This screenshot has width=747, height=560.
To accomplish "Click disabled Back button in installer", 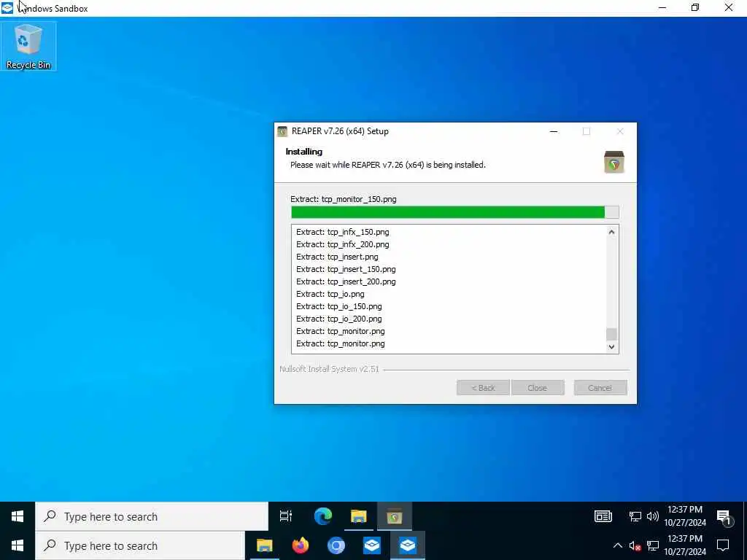I will 483,388.
